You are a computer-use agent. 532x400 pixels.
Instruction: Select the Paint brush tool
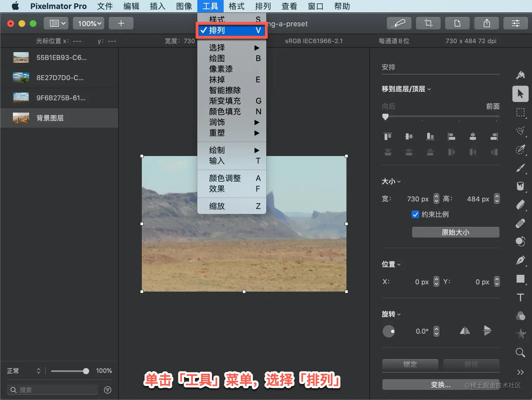tap(520, 168)
